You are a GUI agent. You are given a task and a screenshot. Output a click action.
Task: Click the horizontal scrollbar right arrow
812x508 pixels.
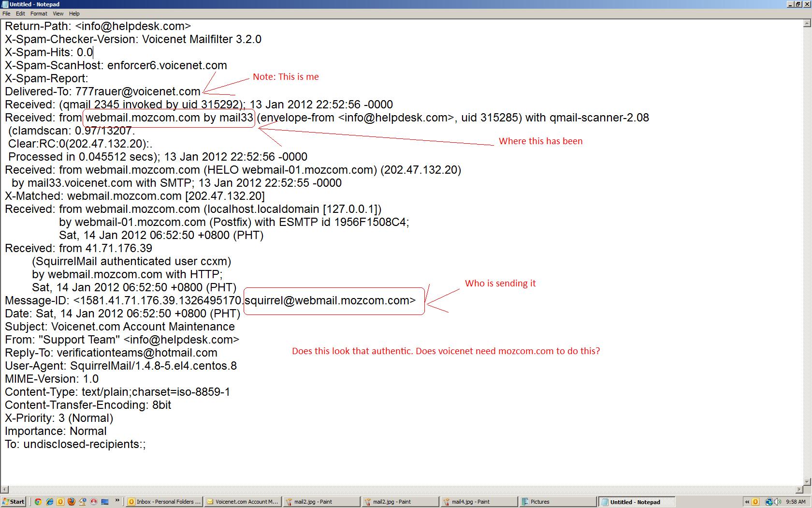(x=799, y=490)
